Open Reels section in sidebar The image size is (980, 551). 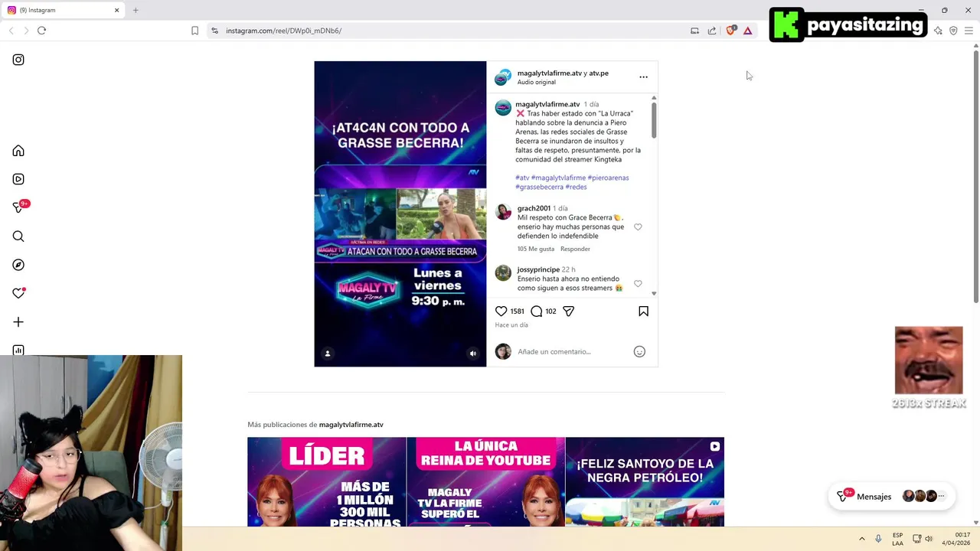coord(18,179)
